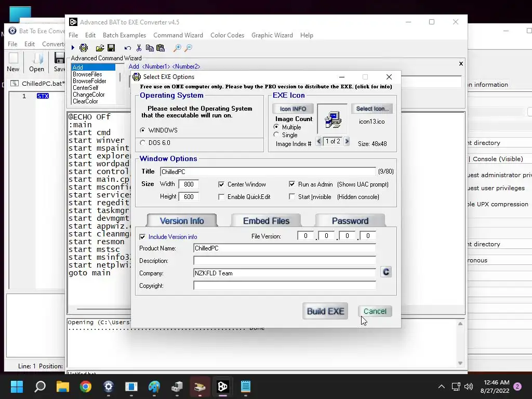Toggle Center Window checkbox
Image resolution: width=532 pixels, height=399 pixels.
(221, 184)
